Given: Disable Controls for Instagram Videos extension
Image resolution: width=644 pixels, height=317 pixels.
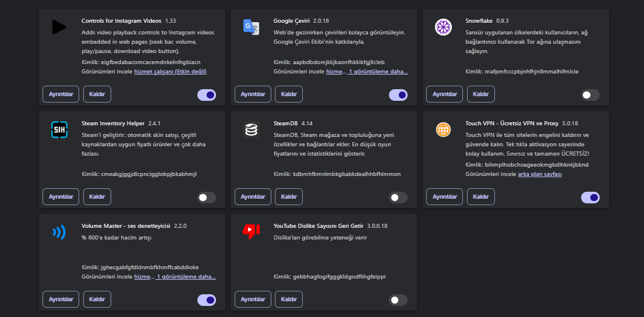Looking at the screenshot, I should point(207,95).
